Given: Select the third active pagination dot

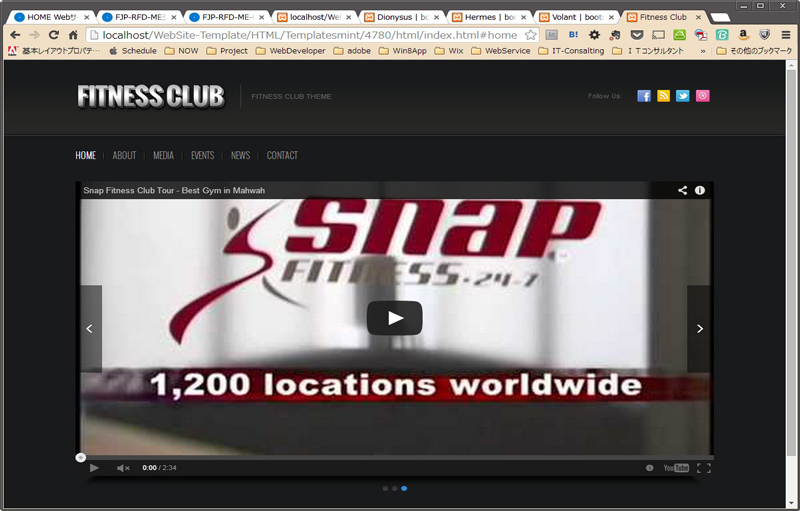Looking at the screenshot, I should coord(404,489).
